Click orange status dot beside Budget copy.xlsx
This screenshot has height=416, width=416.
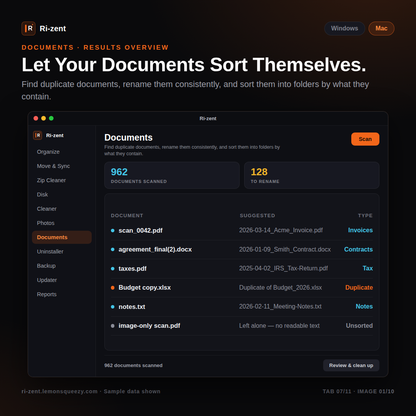113,288
